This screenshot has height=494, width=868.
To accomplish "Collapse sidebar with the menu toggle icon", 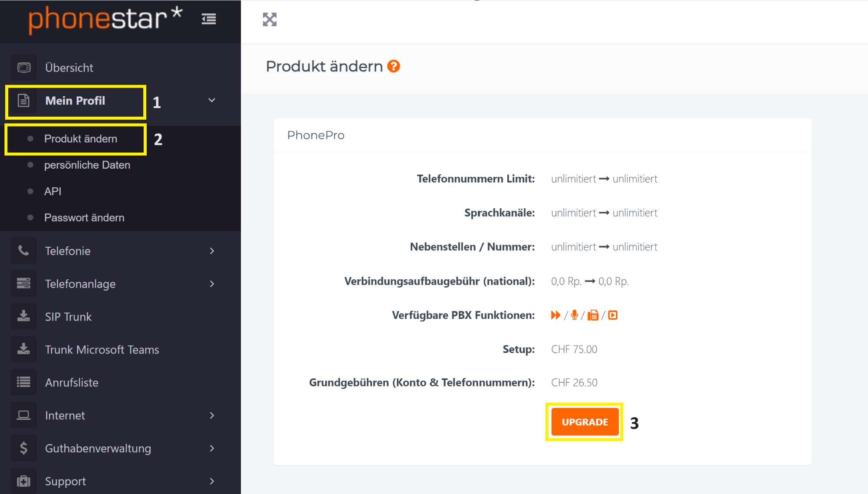I will [209, 19].
